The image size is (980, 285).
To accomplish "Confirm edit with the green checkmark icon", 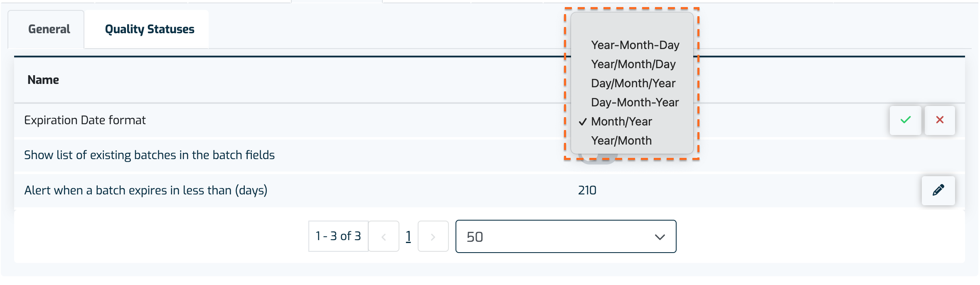I will tap(905, 120).
